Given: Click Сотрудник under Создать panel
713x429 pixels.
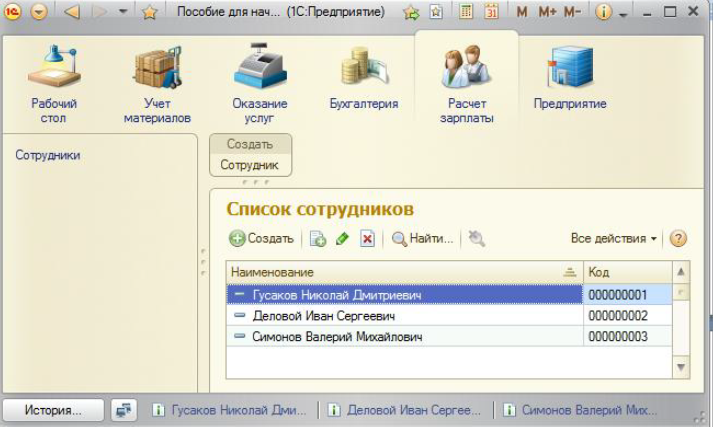Looking at the screenshot, I should pos(249,165).
